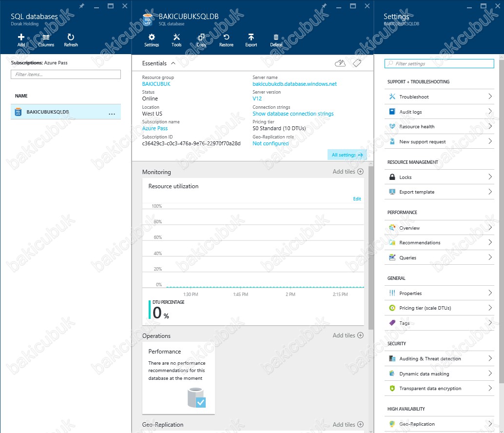Click the Settings blade vertical scrollbar
This screenshot has width=504, height=433.
coord(501,222)
